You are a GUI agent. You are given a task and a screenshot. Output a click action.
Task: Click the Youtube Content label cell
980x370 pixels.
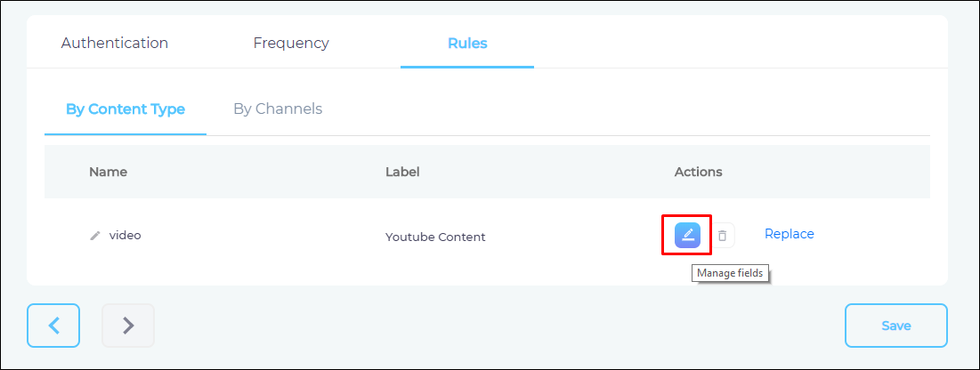[x=435, y=237]
